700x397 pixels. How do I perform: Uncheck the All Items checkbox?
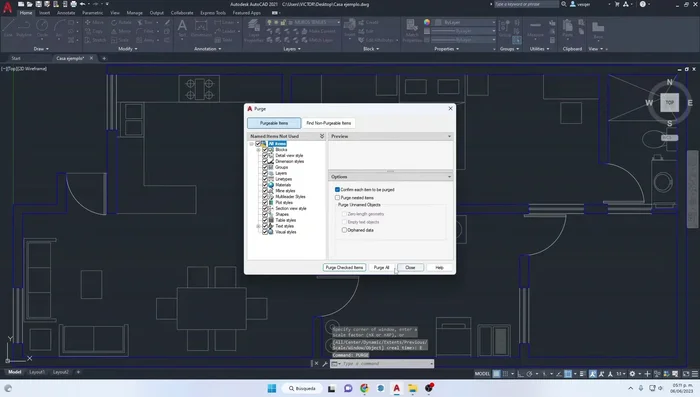(x=258, y=144)
